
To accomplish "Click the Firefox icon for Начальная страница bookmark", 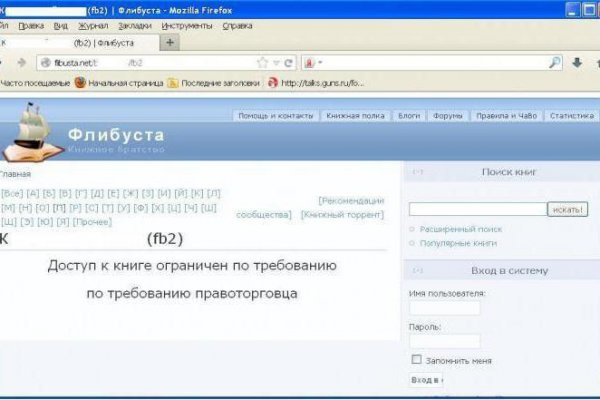I will click(80, 83).
